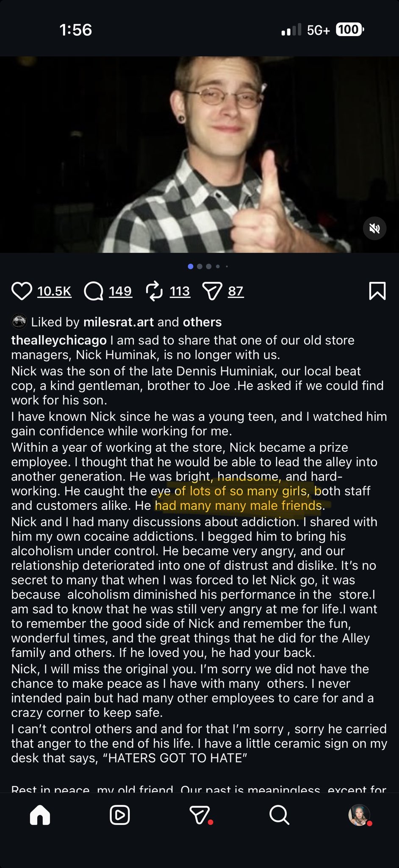Open direct messages in bottom bar
Viewport: 399px width, 868px height.
200,815
